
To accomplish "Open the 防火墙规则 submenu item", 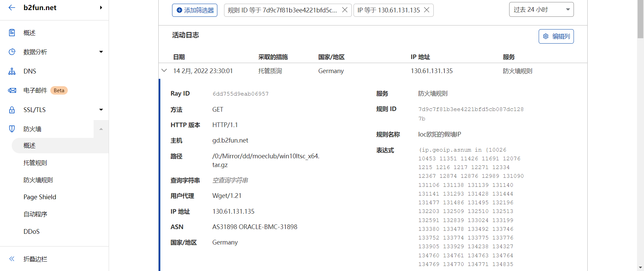I will pos(38,180).
